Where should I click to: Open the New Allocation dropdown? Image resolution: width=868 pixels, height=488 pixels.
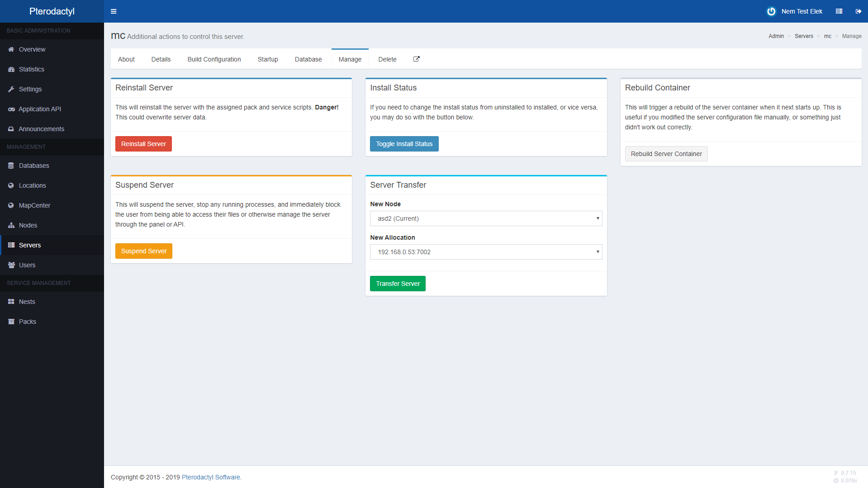tap(486, 252)
